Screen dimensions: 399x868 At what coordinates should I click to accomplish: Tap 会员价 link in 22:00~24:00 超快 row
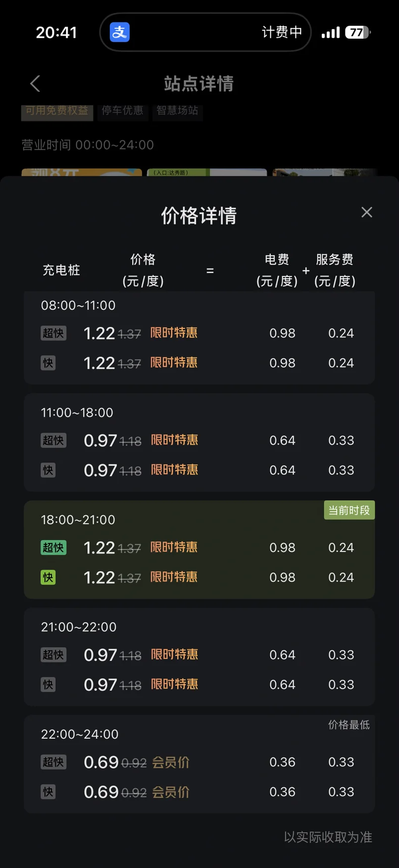[x=171, y=762]
